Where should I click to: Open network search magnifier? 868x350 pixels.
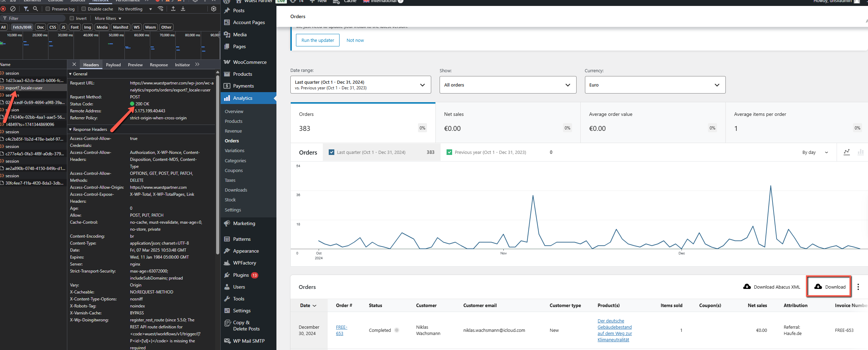(35, 9)
